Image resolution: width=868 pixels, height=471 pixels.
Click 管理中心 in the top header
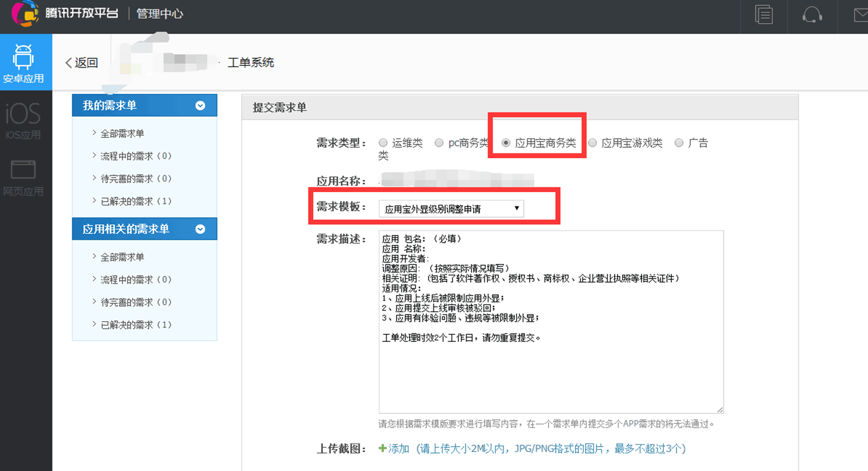click(x=159, y=14)
